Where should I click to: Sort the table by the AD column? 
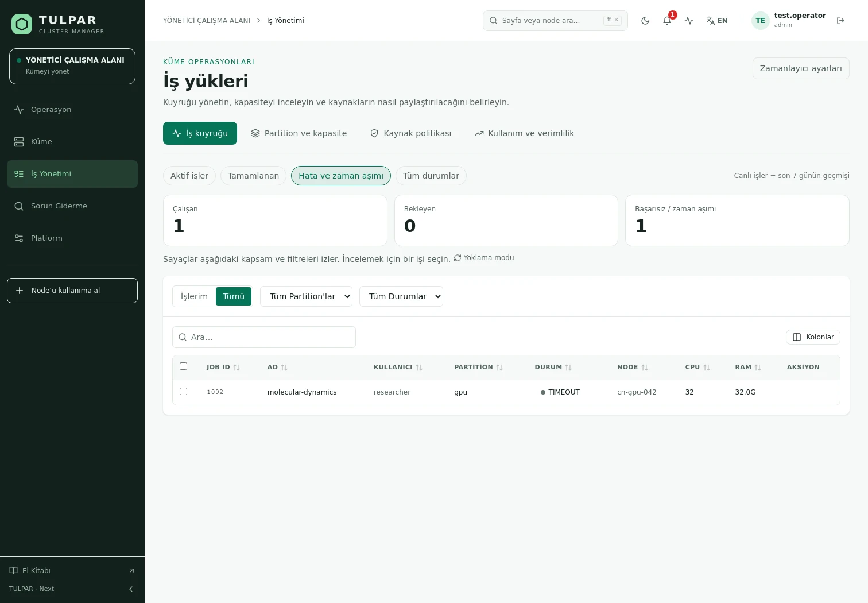[277, 368]
